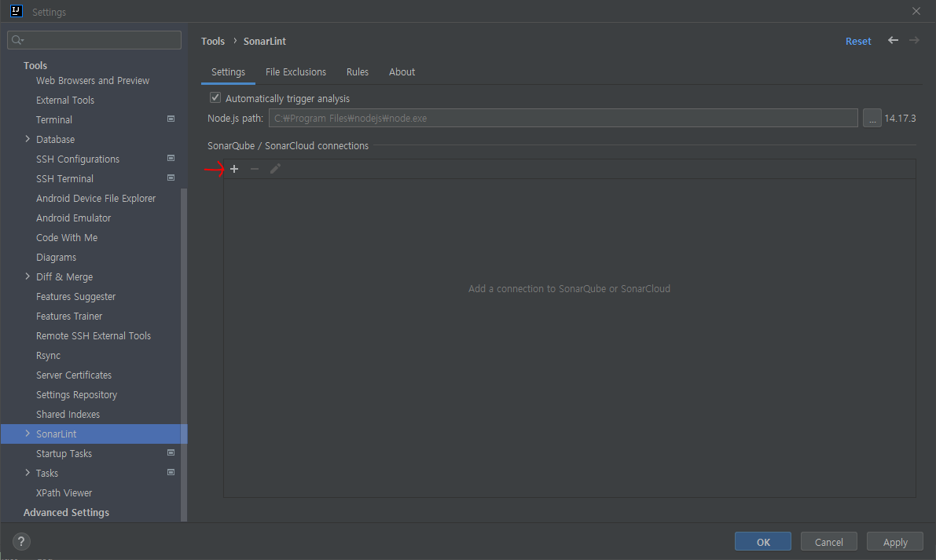This screenshot has height=560, width=936.
Task: Click the Tools breadcrumb link
Action: 212,41
